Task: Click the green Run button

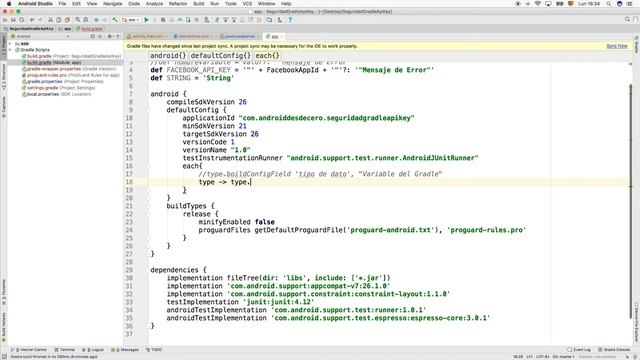Action: 146,20
